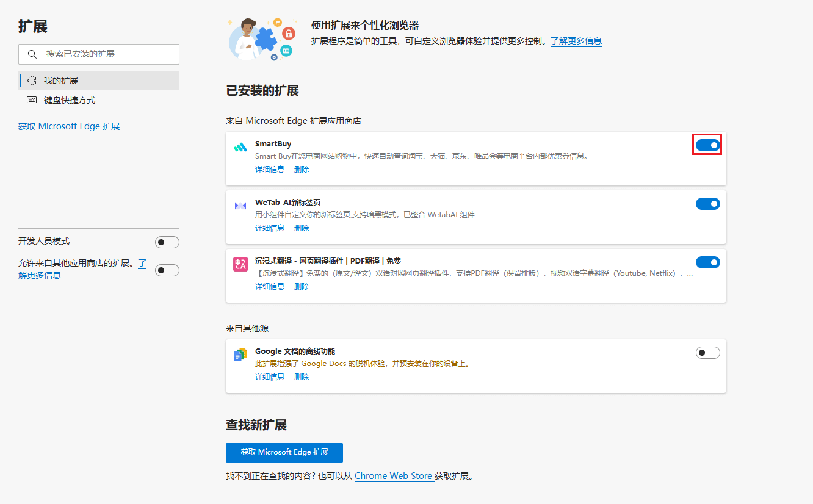Turn off the WeTab-AI新标签页 extension

[707, 204]
